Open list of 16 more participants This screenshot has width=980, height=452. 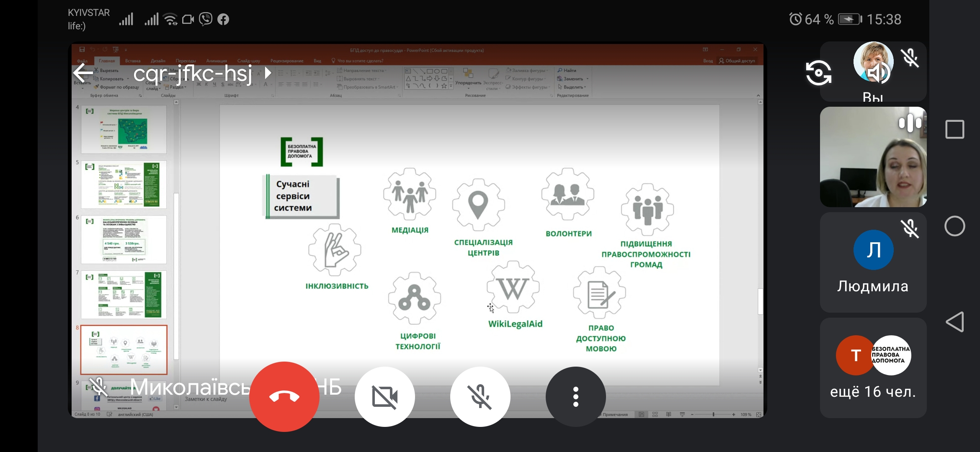(873, 367)
